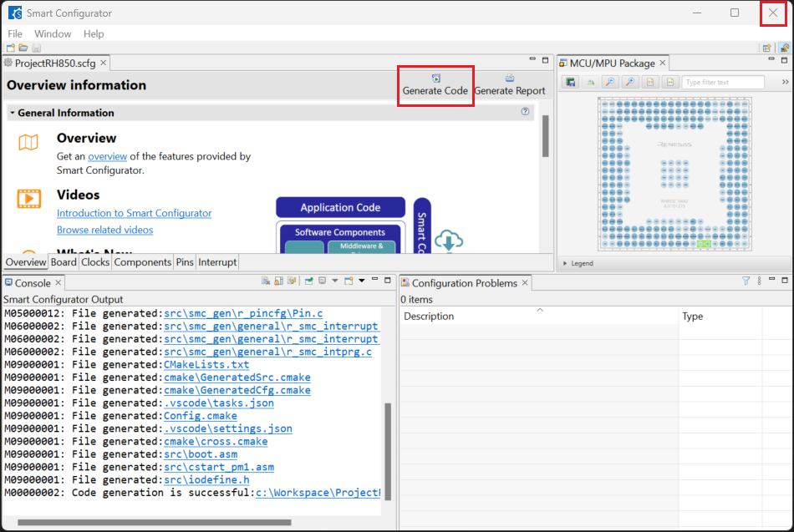The width and height of the screenshot is (794, 532).
Task: Click the open folder toolbar icon
Action: 23,48
